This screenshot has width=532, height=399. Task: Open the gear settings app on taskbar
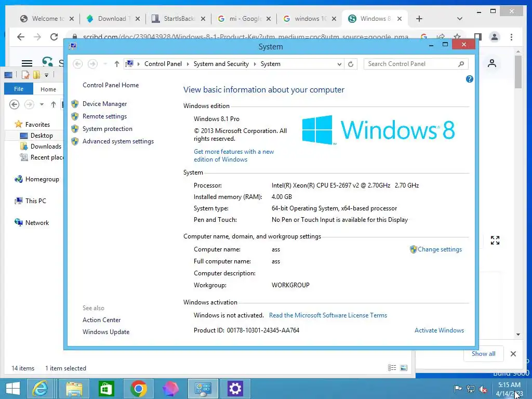[235, 389]
